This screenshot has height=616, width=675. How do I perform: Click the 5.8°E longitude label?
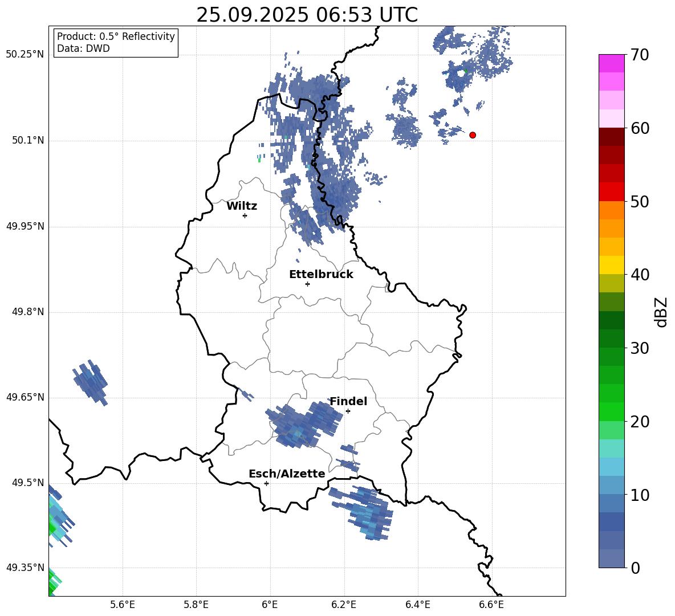196,605
